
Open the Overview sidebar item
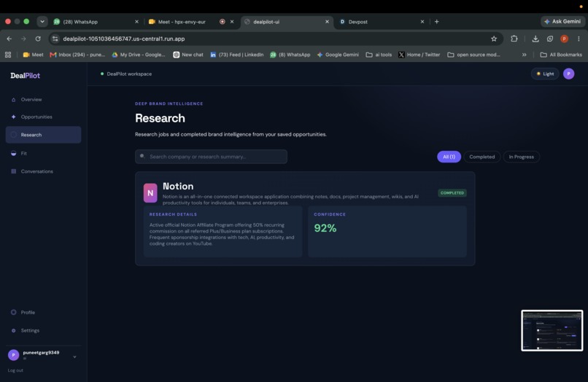[43, 99]
